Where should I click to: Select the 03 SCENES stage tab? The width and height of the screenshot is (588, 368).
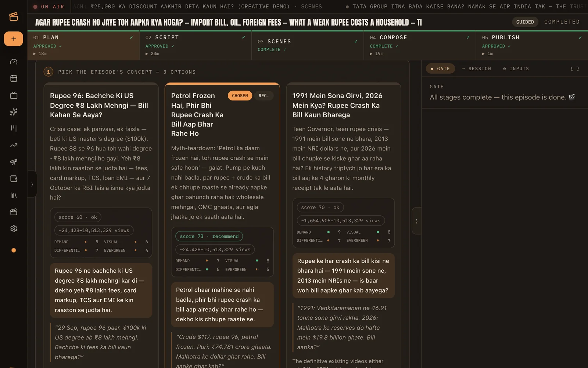click(x=308, y=45)
